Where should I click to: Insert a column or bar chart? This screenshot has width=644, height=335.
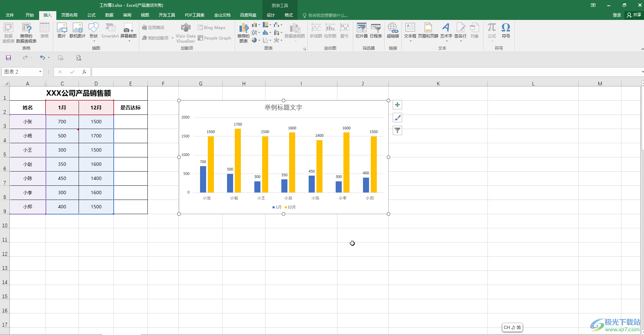pyautogui.click(x=256, y=25)
